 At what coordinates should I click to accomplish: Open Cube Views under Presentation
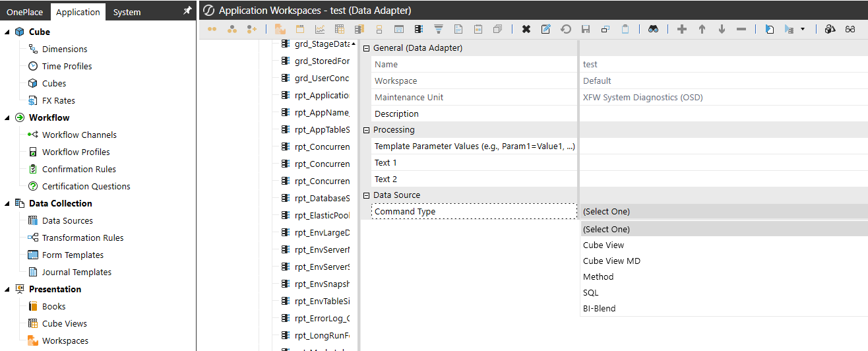coord(64,323)
